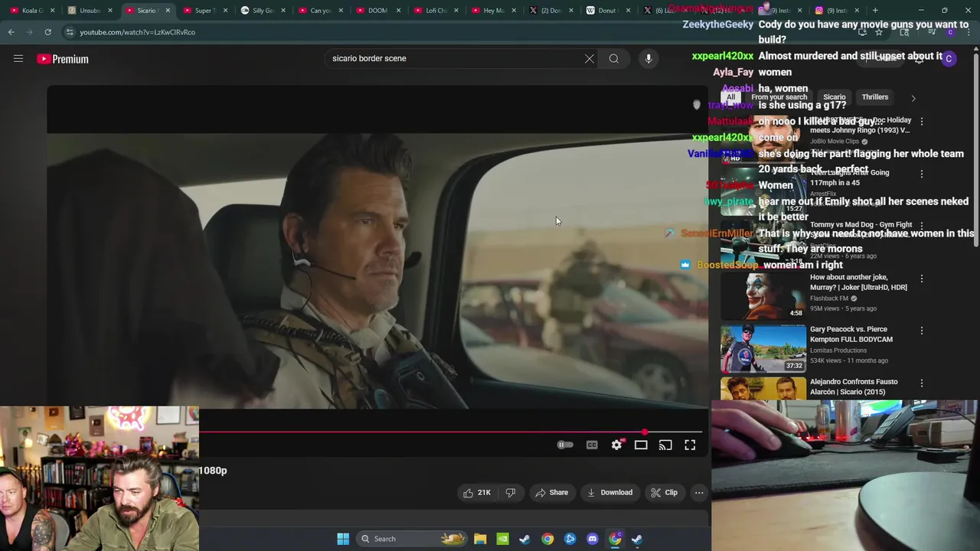Open the blue circular taskbar app icon

click(570, 539)
